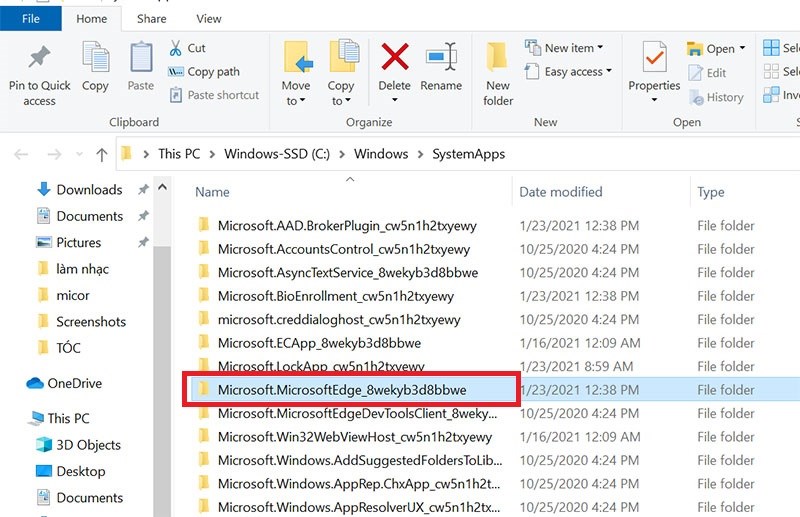Open the Easy access dropdown
This screenshot has height=517, width=800.
pyautogui.click(x=568, y=72)
